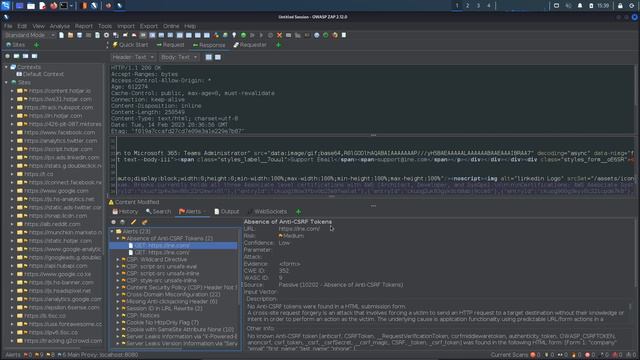This screenshot has height=360, width=640.
Task: Collapse the Alerts (23) root node
Action: pyautogui.click(x=112, y=231)
